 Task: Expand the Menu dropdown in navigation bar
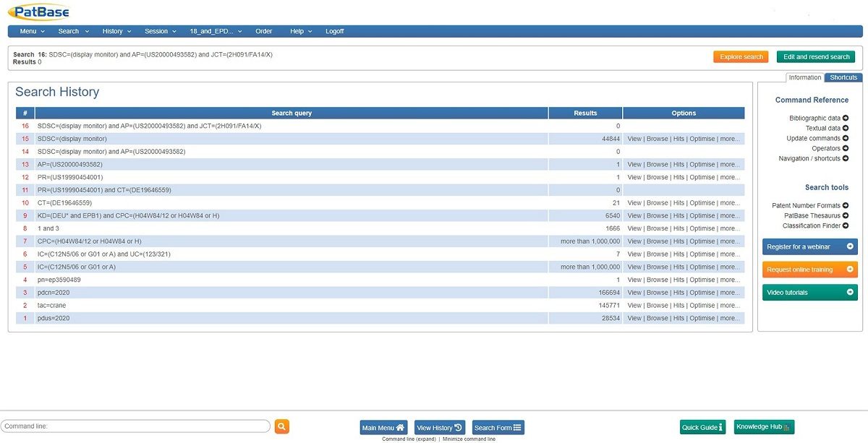[x=32, y=31]
